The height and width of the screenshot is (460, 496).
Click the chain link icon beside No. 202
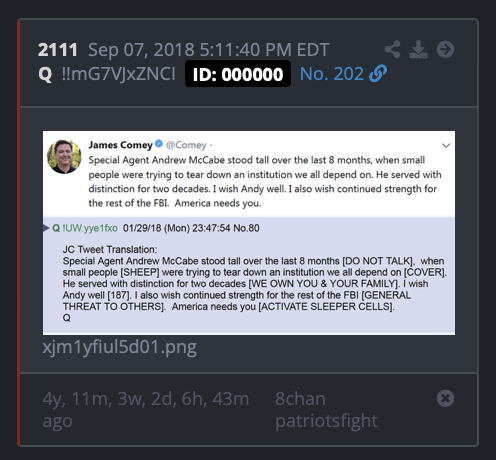378,73
